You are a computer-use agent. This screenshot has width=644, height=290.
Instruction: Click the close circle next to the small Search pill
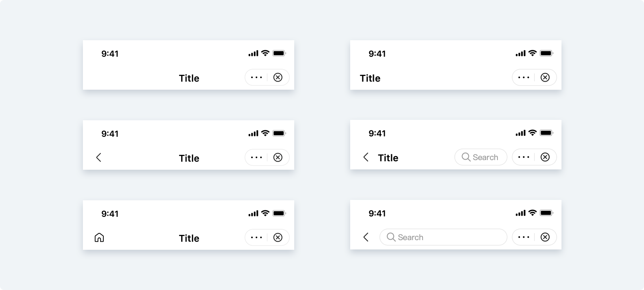[545, 157]
